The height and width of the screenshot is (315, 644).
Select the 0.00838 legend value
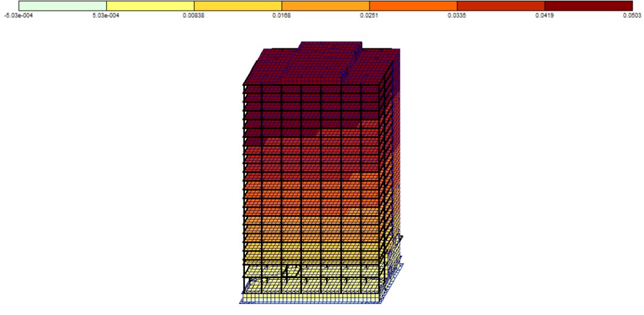tap(194, 15)
